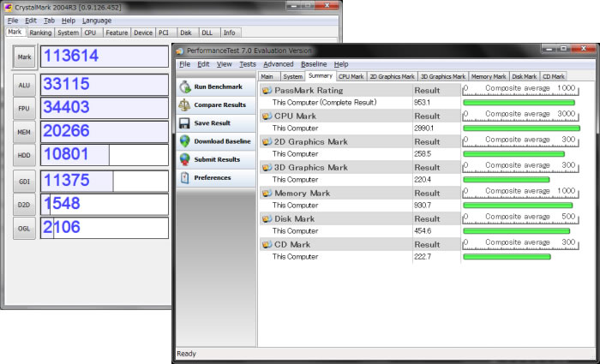Open CrystalMark Edit menu

click(31, 21)
